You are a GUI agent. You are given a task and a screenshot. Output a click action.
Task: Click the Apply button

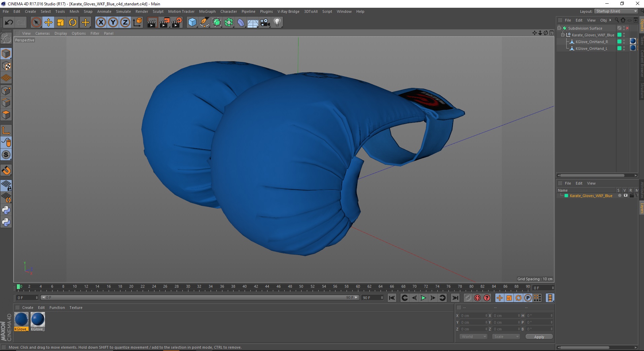tap(539, 337)
